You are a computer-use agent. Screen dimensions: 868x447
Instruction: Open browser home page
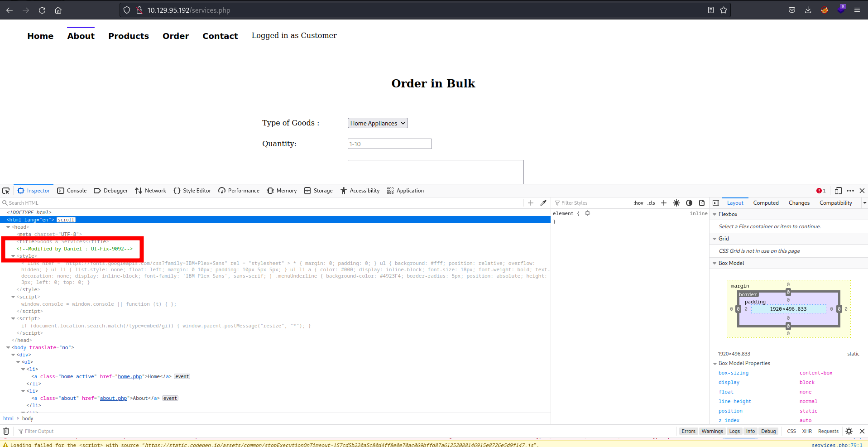pos(58,10)
